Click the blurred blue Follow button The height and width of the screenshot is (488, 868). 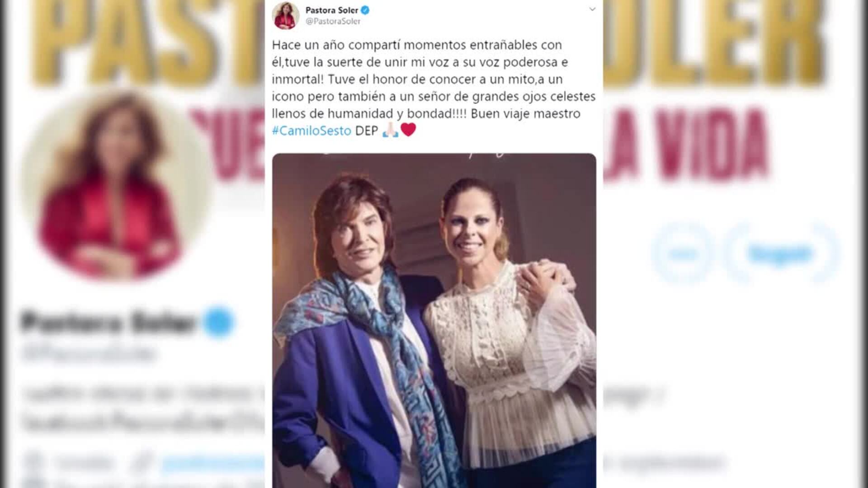781,253
